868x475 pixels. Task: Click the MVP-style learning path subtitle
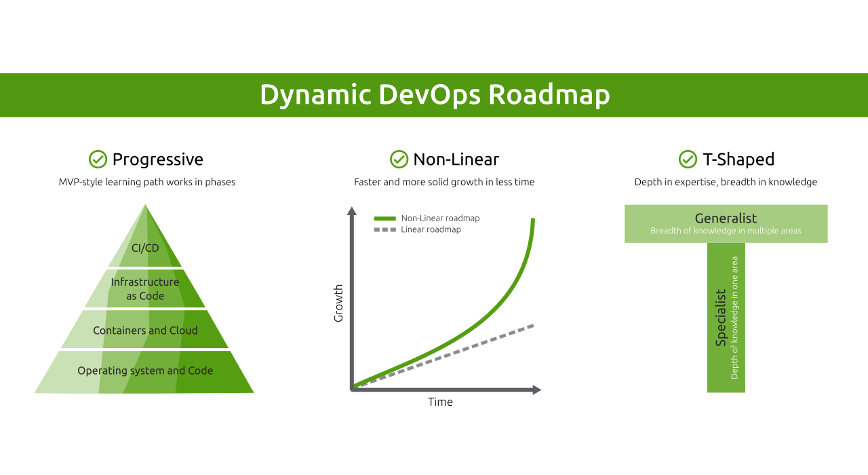tap(147, 183)
